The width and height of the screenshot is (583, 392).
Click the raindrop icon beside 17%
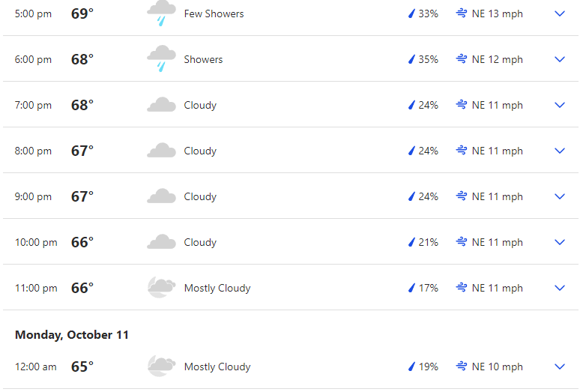[x=411, y=288]
